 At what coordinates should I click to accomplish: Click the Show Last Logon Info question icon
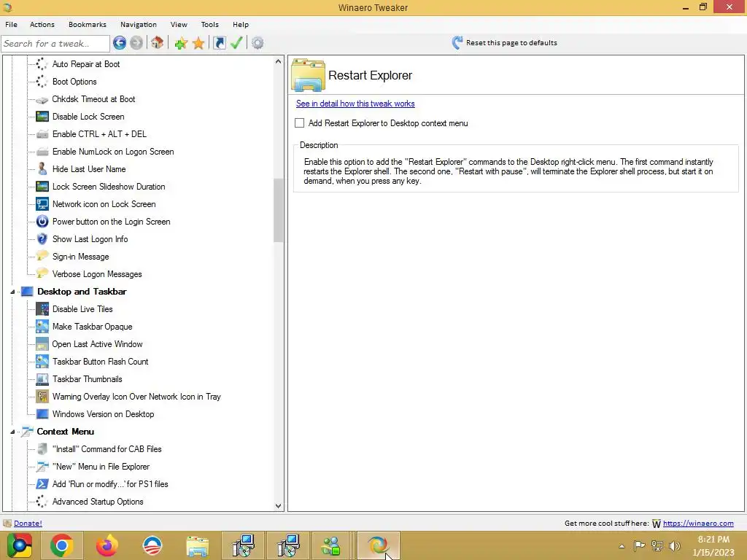pyautogui.click(x=42, y=239)
